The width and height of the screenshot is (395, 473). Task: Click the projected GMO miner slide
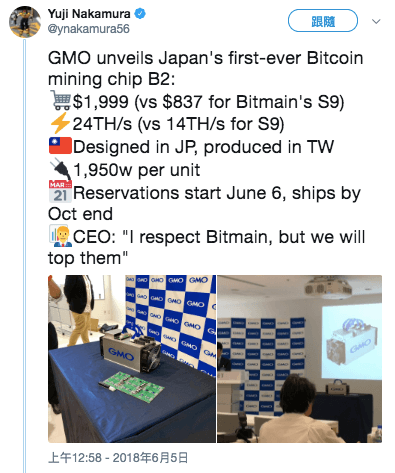[352, 342]
